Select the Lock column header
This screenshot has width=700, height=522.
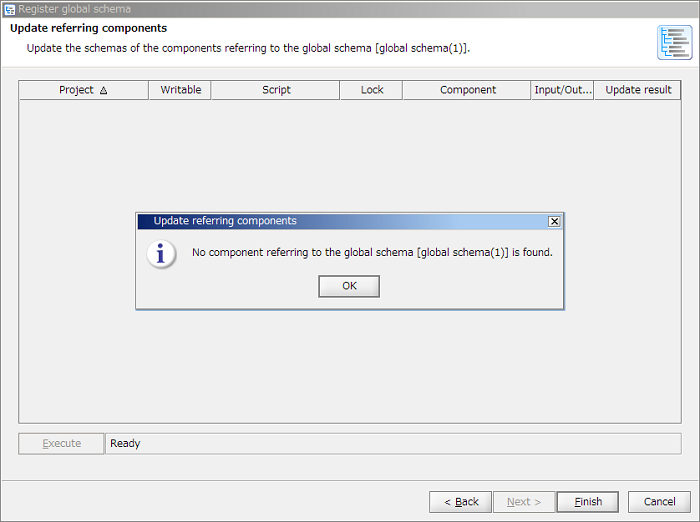coord(372,90)
